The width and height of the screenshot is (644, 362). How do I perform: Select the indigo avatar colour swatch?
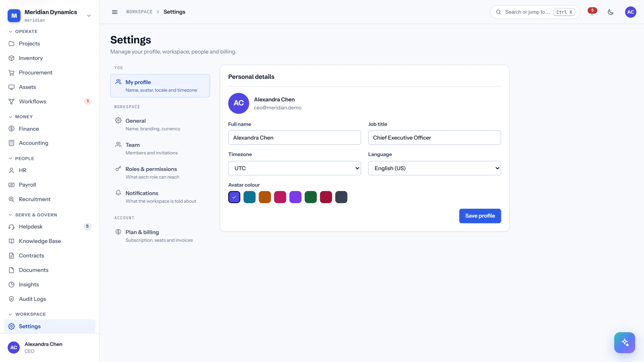(234, 197)
